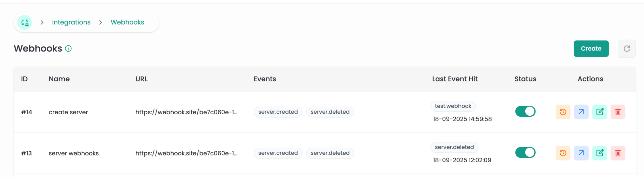Click the integrations home icon in breadcrumb
644x177 pixels.
(25, 23)
